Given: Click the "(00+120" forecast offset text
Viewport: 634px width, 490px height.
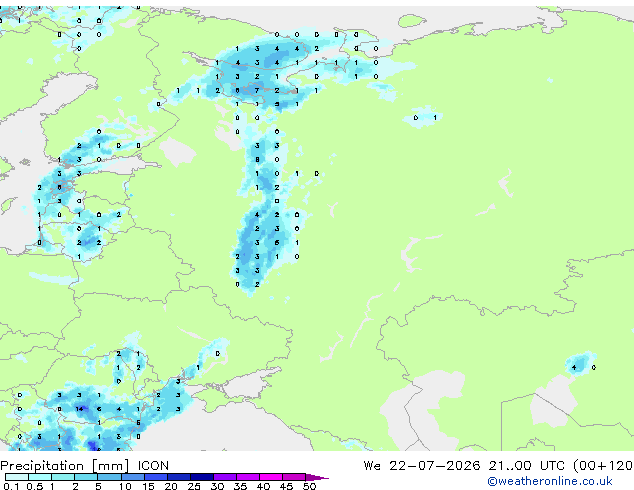Looking at the screenshot, I should click(603, 466).
